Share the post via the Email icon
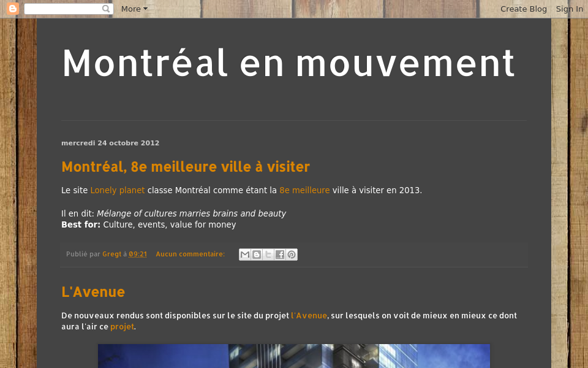588x368 pixels. [x=244, y=254]
